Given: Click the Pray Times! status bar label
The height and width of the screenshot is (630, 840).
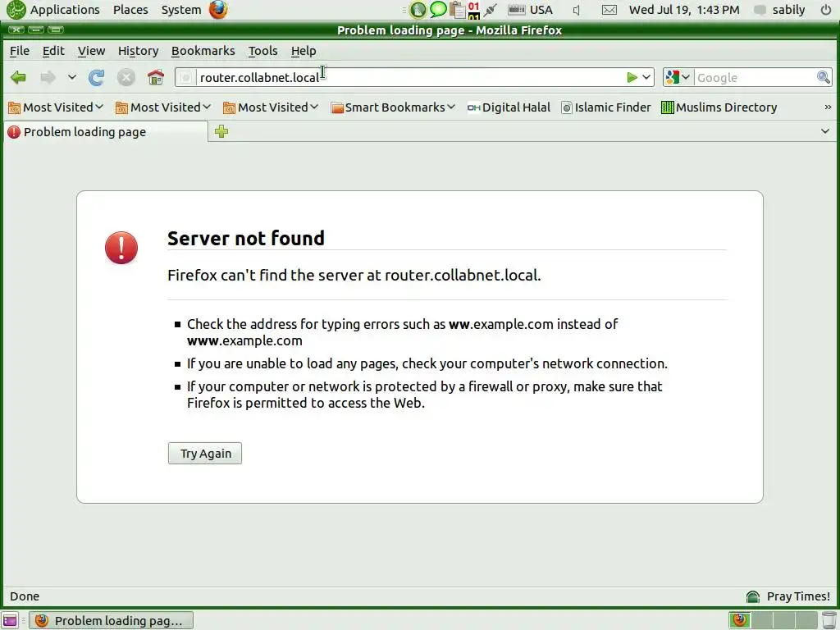Looking at the screenshot, I should (x=798, y=596).
